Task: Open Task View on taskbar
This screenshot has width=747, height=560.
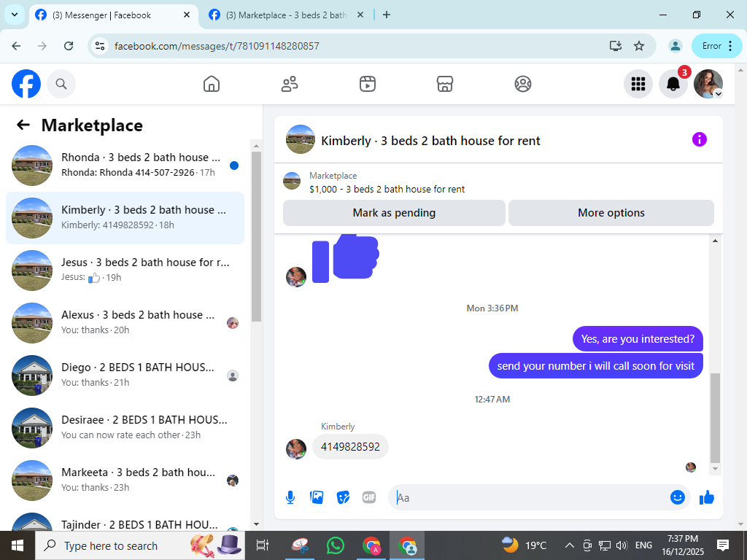Action: coord(263,545)
